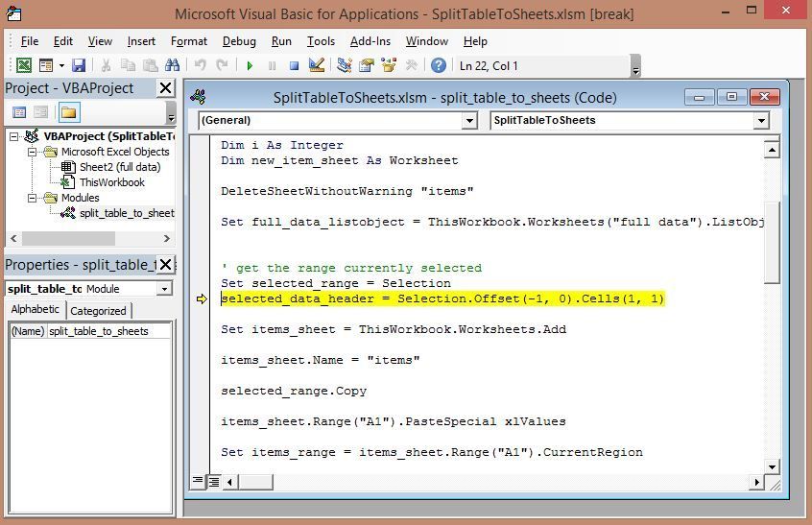
Task: Open the Tools menu
Action: click(x=322, y=41)
